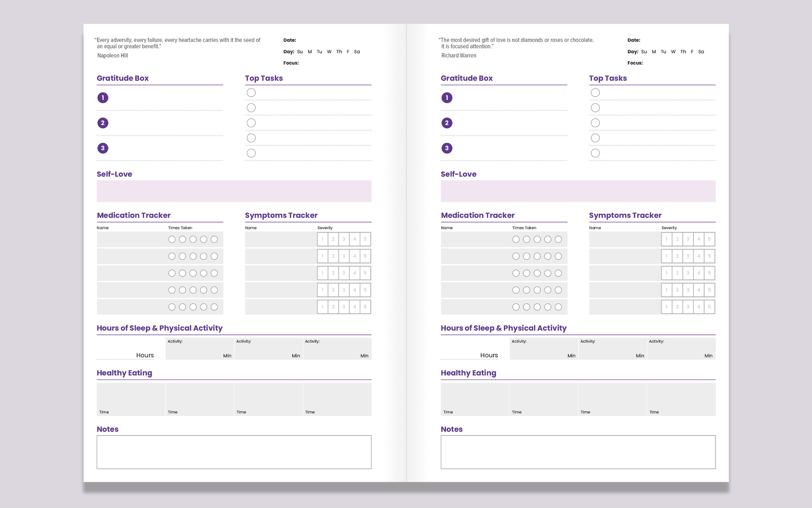Select 'Sa' day on the left page
This screenshot has width=812, height=508.
(x=357, y=52)
